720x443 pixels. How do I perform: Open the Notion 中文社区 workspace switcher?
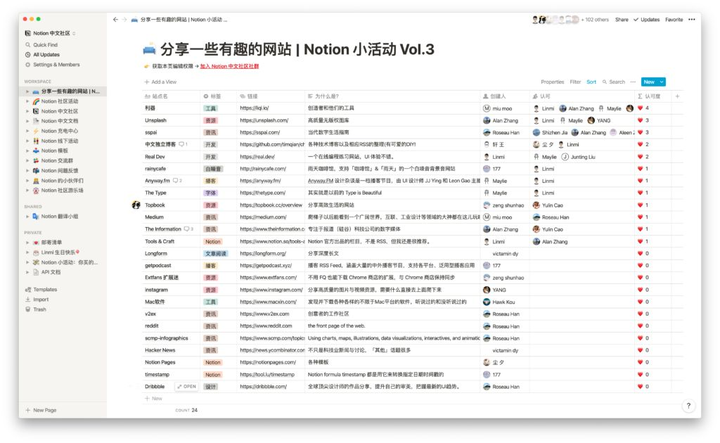pyautogui.click(x=51, y=33)
